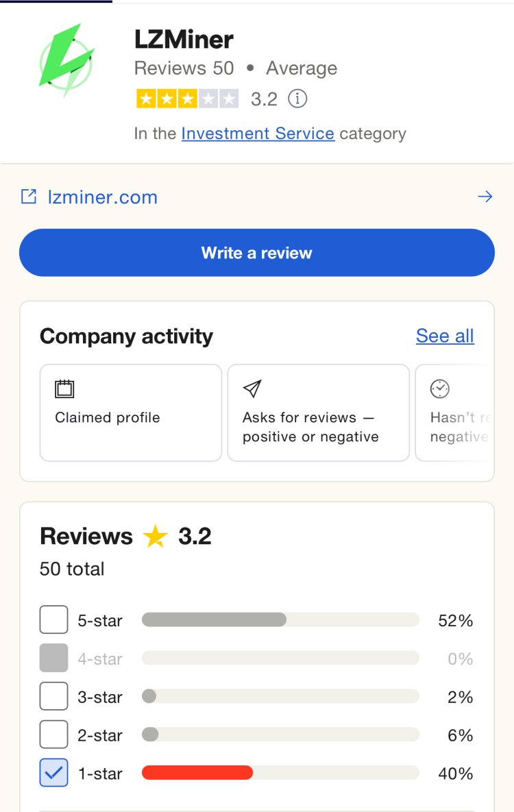Click the clock icon on the third activity card

pos(439,388)
